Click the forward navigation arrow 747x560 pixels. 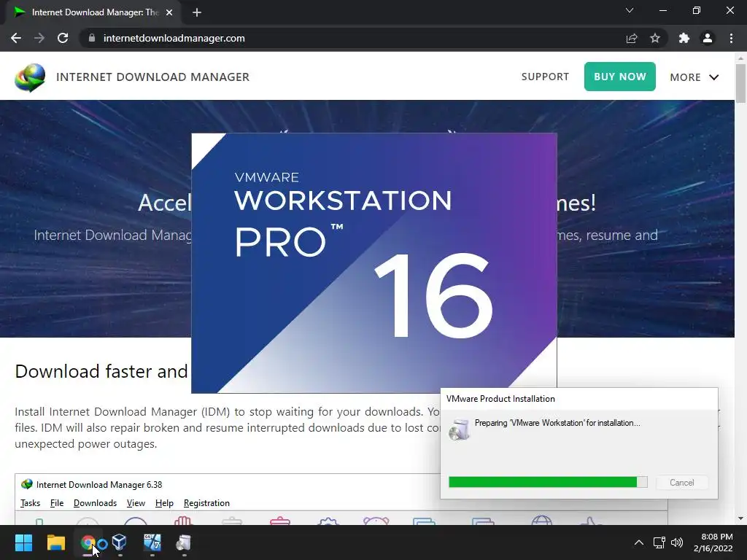pyautogui.click(x=39, y=38)
